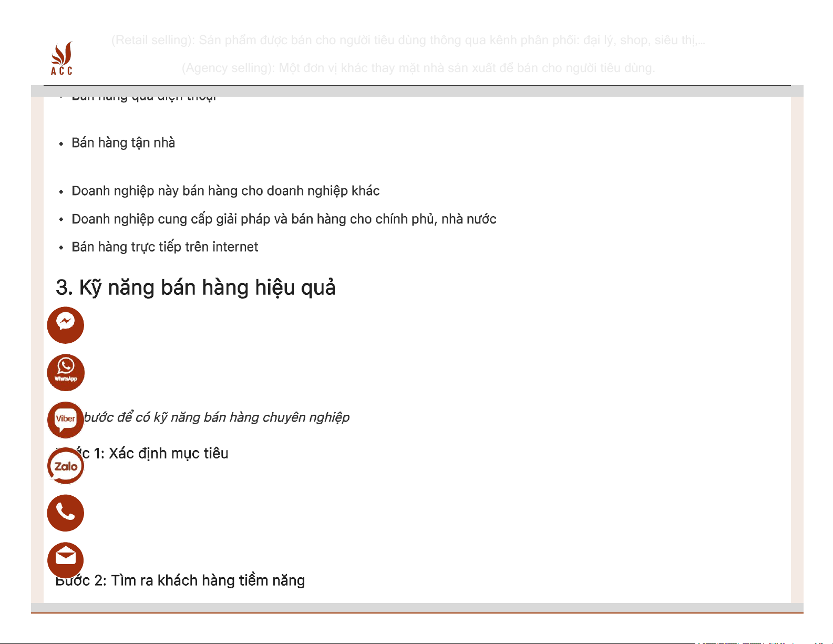Image resolution: width=833 pixels, height=644 pixels.
Task: Click 'Bước 2: Tìm ra khách hàng tiềm năng'
Action: (180, 581)
